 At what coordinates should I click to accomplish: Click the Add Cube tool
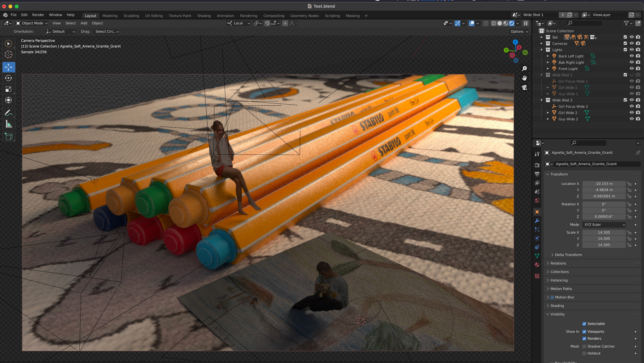pos(8,137)
